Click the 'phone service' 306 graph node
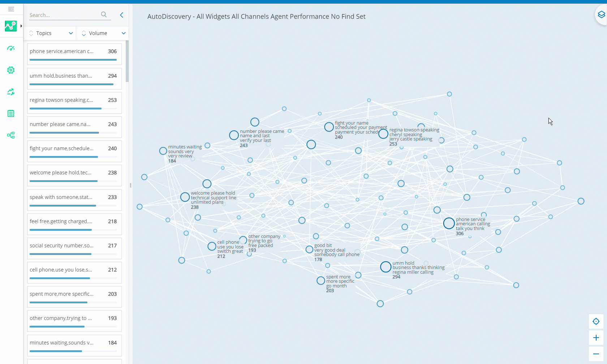The height and width of the screenshot is (364, 607). [x=449, y=223]
